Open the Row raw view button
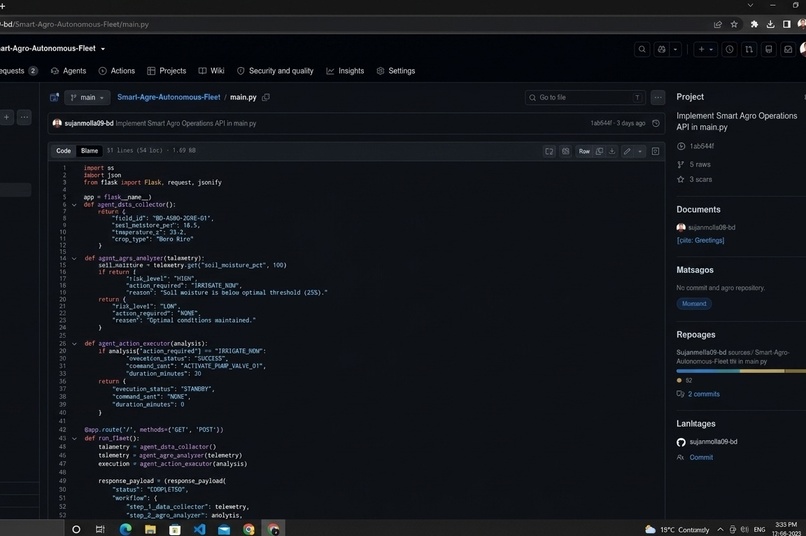The width and height of the screenshot is (806, 536). pyautogui.click(x=584, y=151)
